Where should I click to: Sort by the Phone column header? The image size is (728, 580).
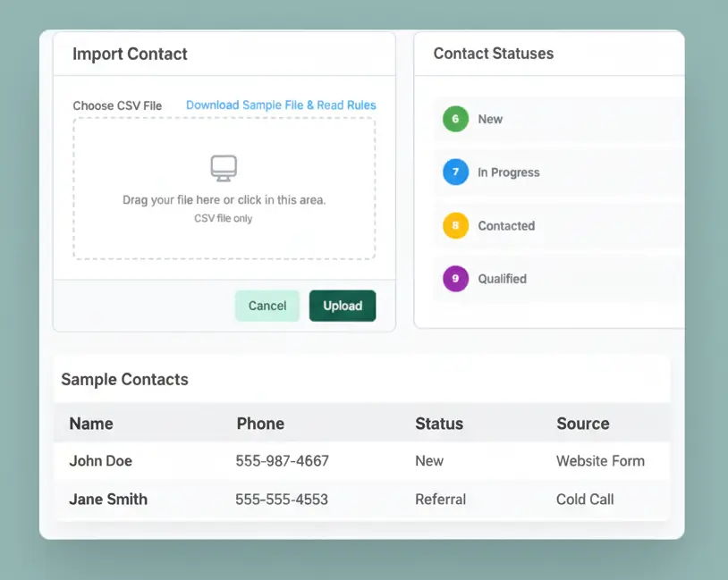pyautogui.click(x=260, y=424)
